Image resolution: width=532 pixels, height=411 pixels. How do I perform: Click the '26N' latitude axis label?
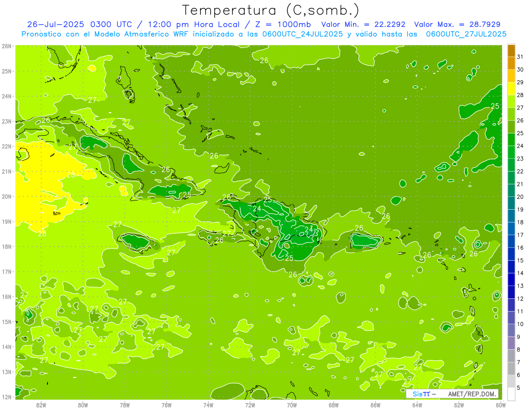(7, 46)
